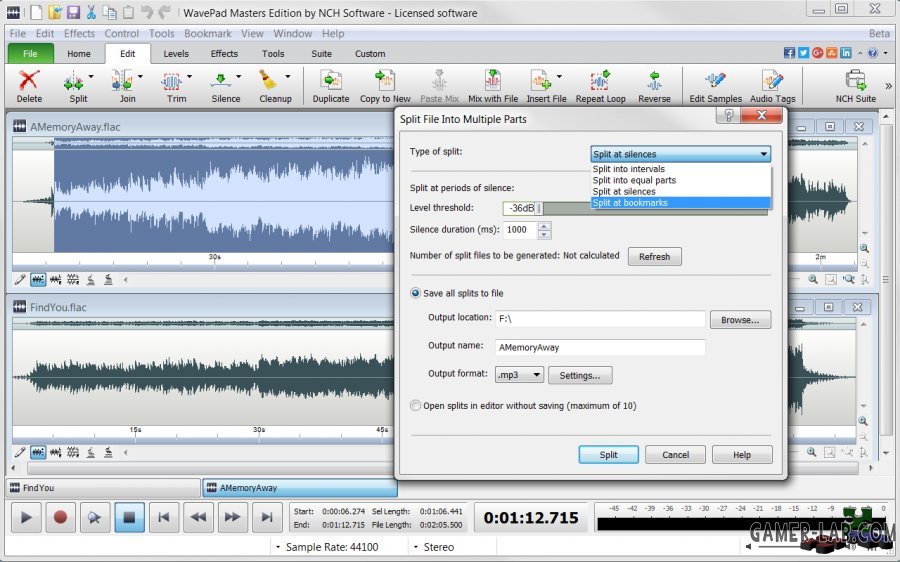
Task: Click the Cleanup broom icon
Action: coord(268,80)
